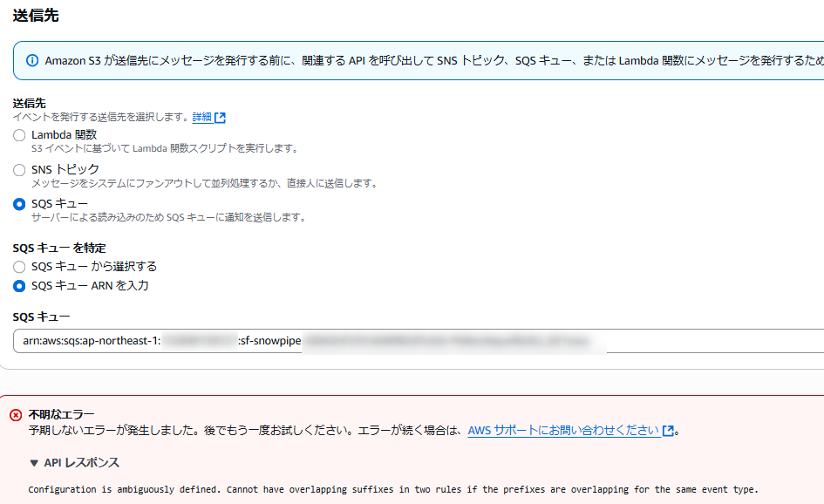The height and width of the screenshot is (504, 824).
Task: Click the イベントを発行する送信先を選択します description
Action: point(101,117)
